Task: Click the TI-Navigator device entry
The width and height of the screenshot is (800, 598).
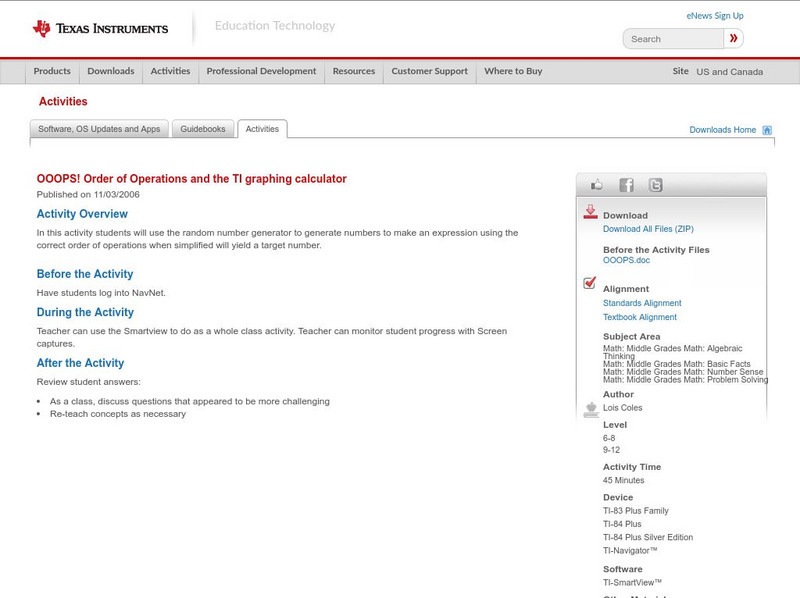Action: (x=630, y=551)
